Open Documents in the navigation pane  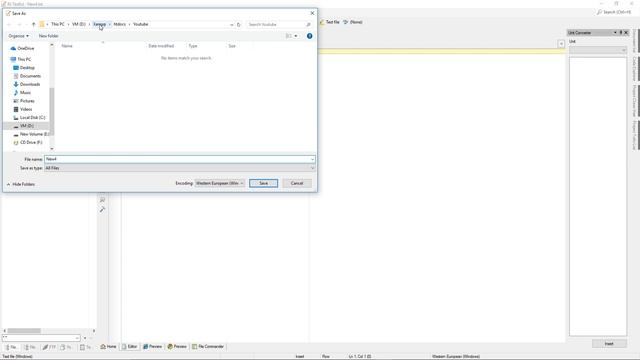[x=30, y=76]
